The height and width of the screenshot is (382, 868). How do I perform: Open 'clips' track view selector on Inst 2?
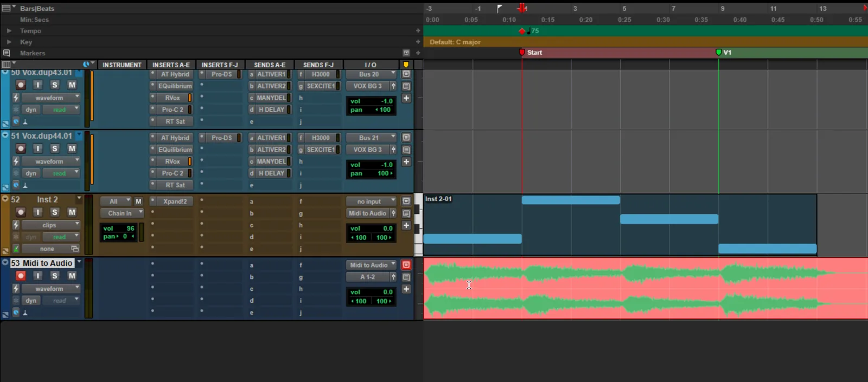(x=51, y=225)
